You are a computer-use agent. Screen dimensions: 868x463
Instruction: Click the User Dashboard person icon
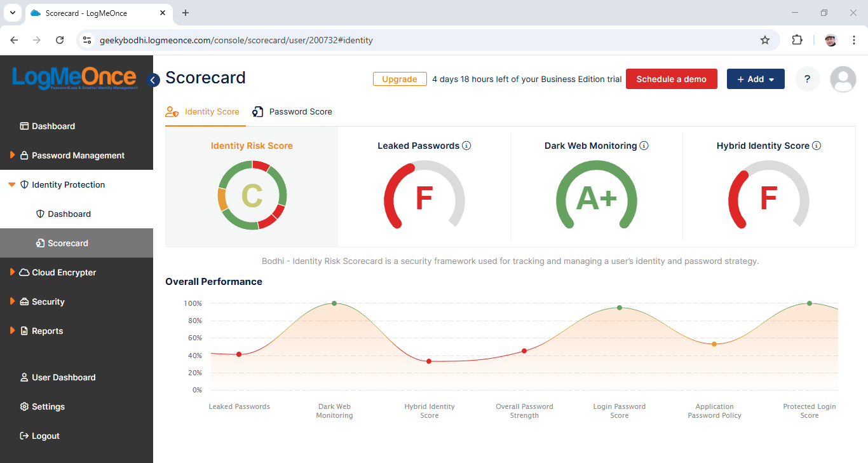coord(24,377)
